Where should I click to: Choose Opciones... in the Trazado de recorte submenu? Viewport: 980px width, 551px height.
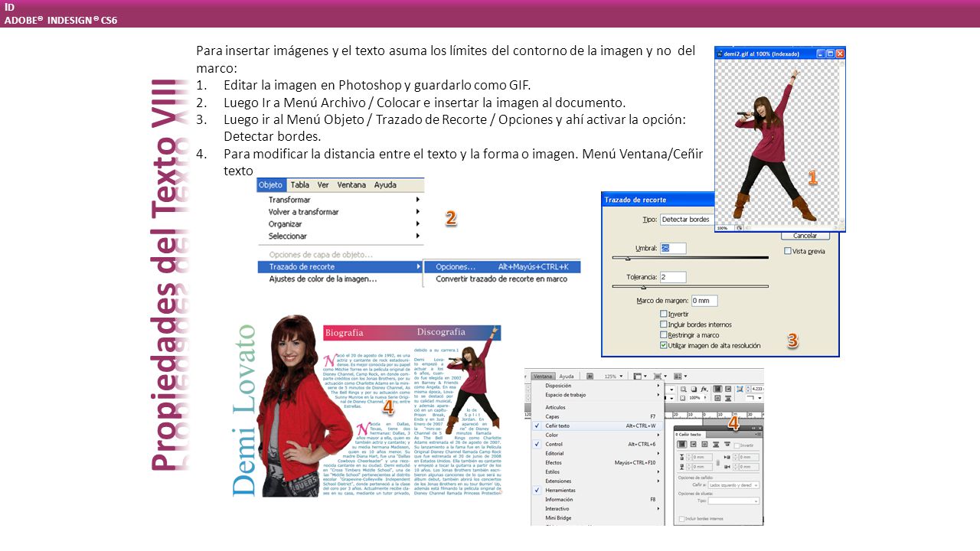[x=502, y=267]
